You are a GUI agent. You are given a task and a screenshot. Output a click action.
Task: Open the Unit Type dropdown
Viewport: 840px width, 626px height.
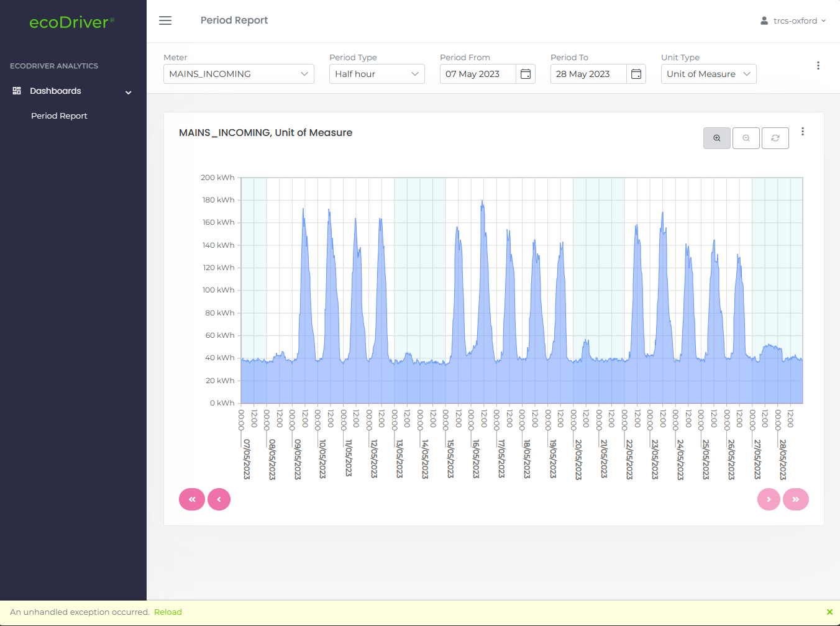coord(708,74)
